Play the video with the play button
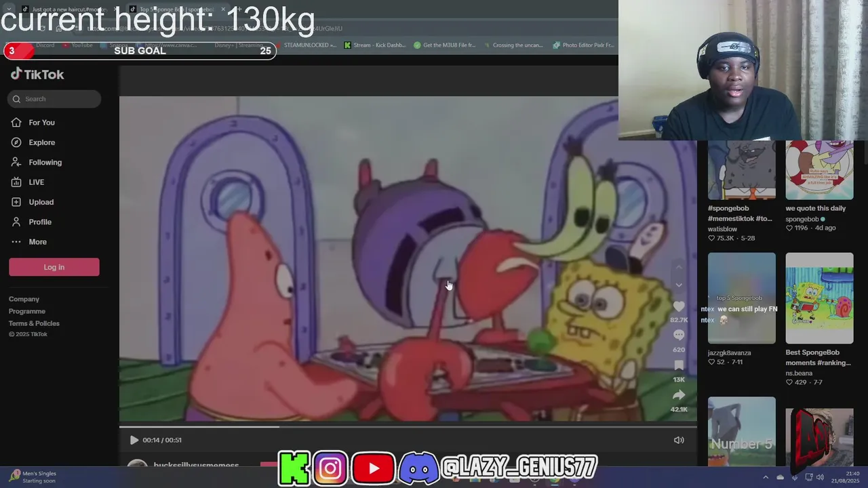 click(x=134, y=440)
